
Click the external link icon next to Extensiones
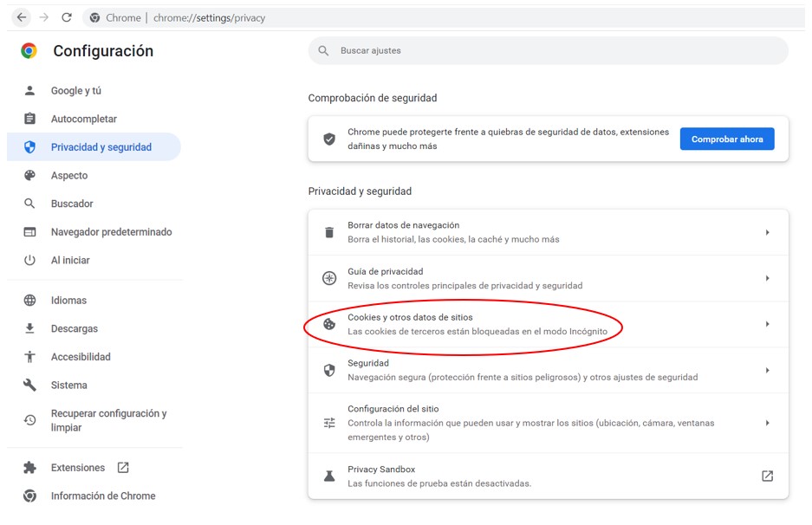point(123,468)
